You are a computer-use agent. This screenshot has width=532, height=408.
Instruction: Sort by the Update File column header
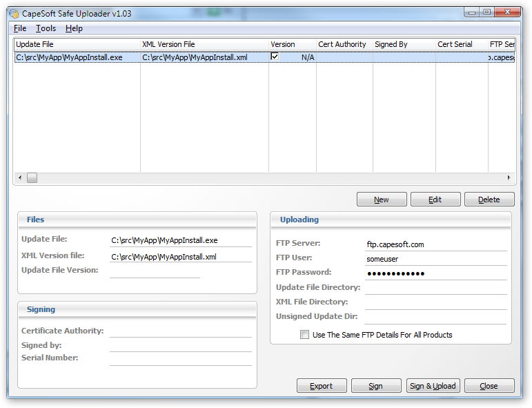[x=76, y=44]
